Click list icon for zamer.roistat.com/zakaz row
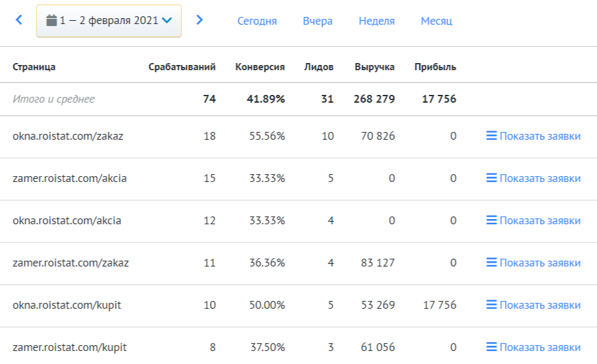Screen dimensions: 597x364 (492, 263)
